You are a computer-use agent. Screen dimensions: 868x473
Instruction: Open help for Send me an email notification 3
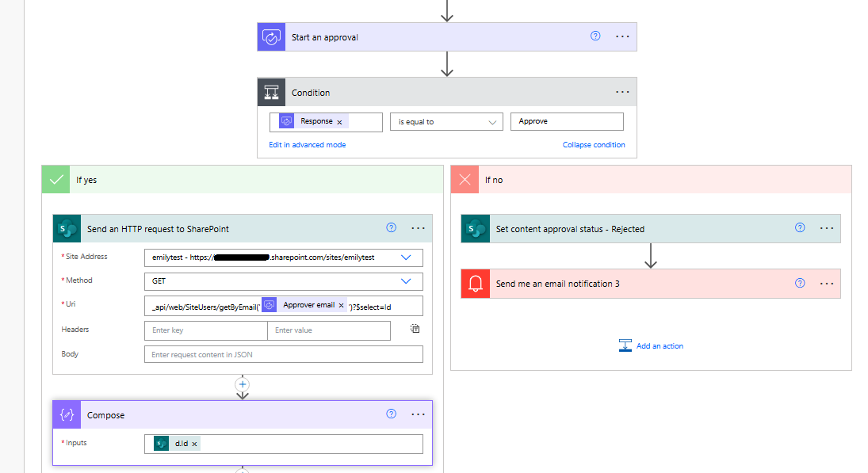tap(800, 283)
